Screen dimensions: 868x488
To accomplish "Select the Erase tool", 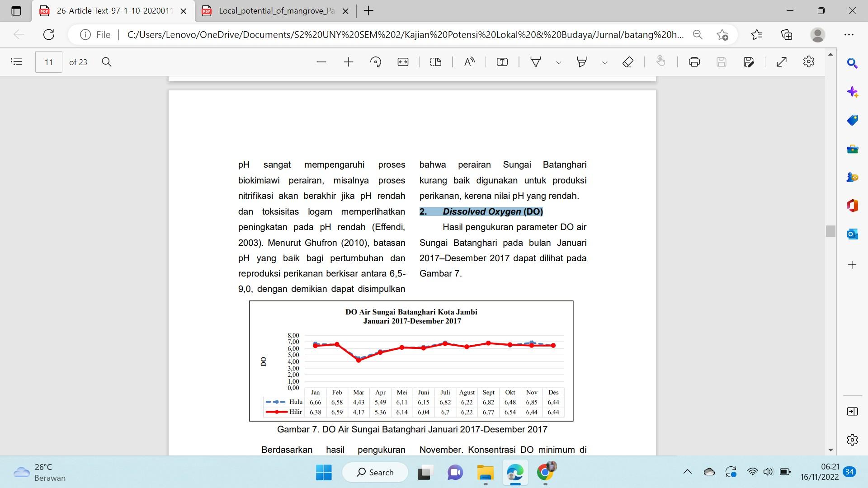I will (x=628, y=62).
